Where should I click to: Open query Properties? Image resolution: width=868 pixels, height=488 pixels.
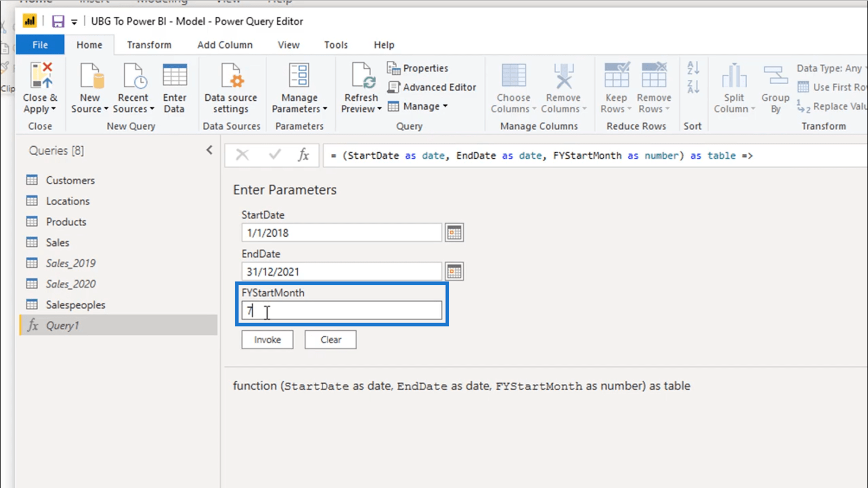point(417,68)
